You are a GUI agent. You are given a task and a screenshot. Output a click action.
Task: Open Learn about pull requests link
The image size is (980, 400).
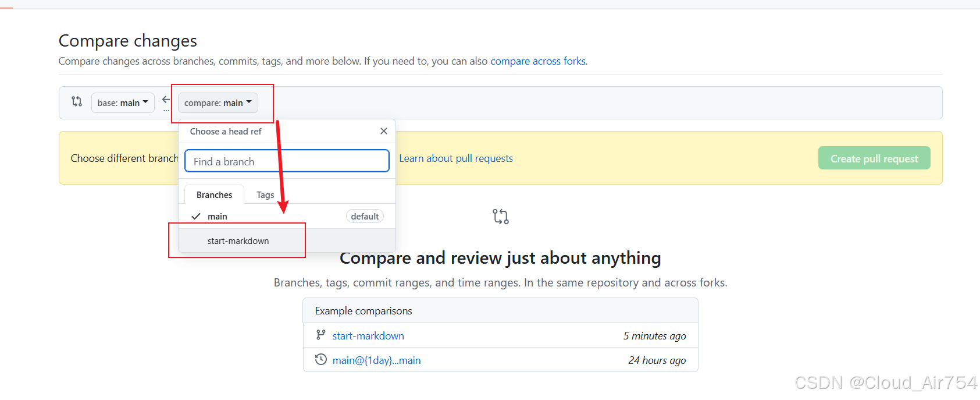456,158
